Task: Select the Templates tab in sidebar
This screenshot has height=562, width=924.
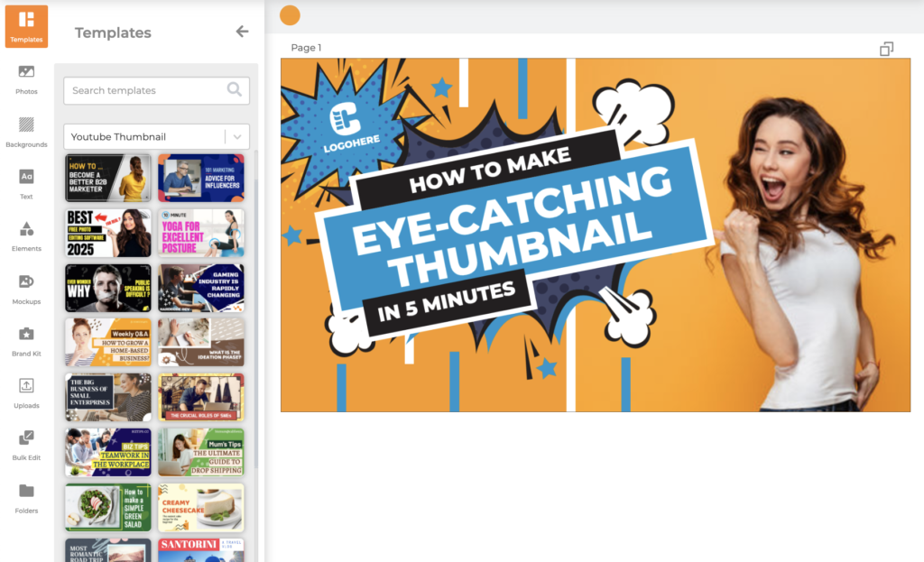Action: [26, 25]
